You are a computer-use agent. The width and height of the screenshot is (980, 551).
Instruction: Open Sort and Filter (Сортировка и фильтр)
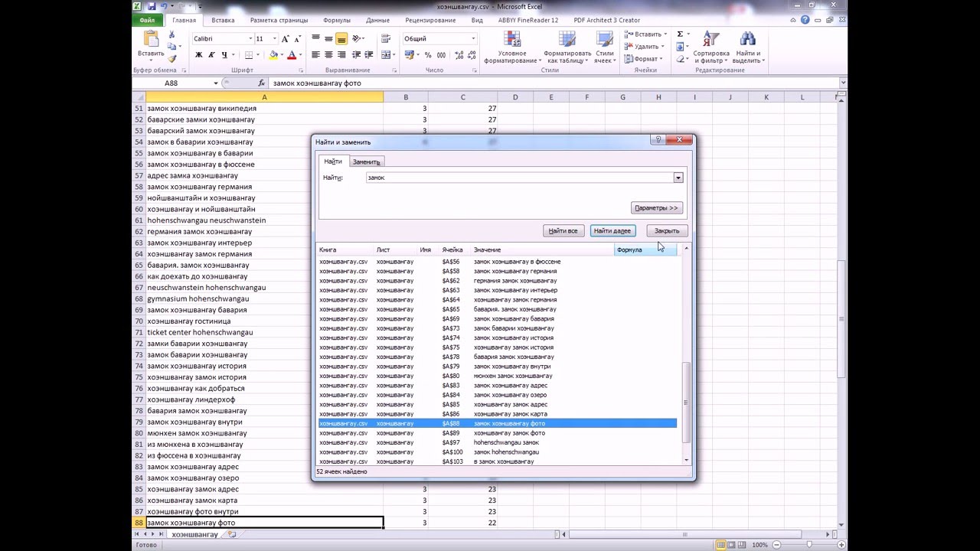point(711,47)
